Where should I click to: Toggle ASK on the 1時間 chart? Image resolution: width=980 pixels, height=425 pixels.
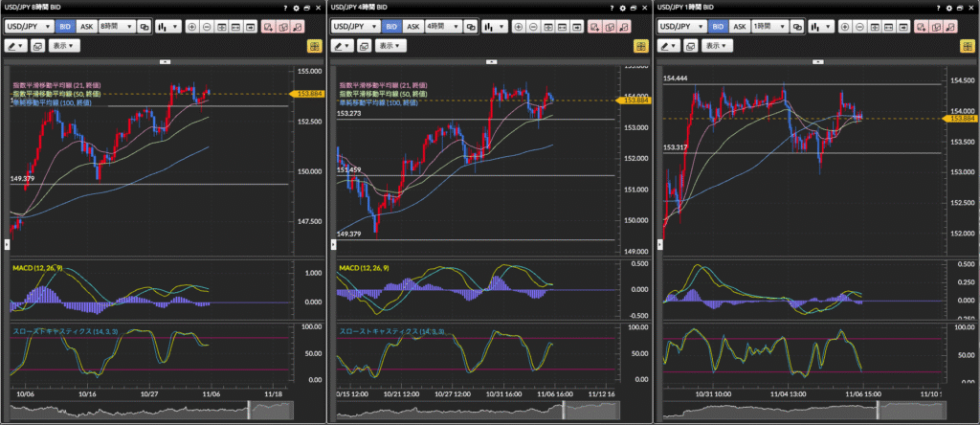[x=741, y=27]
